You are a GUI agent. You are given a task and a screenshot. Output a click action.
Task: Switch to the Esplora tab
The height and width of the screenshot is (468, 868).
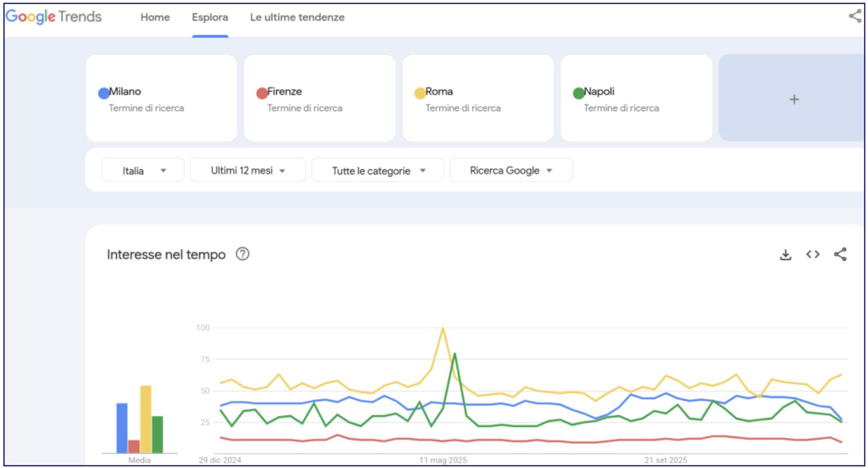[x=209, y=17]
